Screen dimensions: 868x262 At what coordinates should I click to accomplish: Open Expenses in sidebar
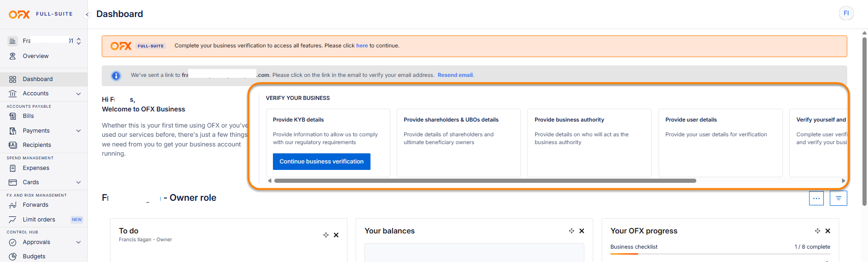36,168
